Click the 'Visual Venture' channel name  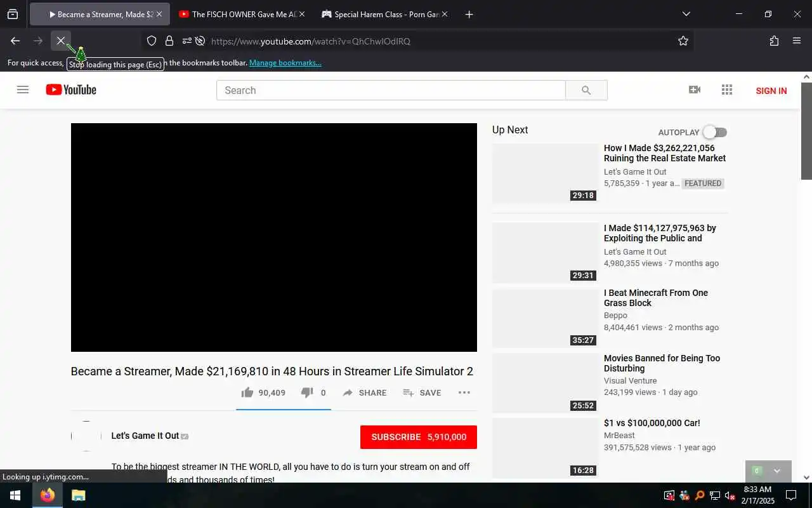click(630, 380)
